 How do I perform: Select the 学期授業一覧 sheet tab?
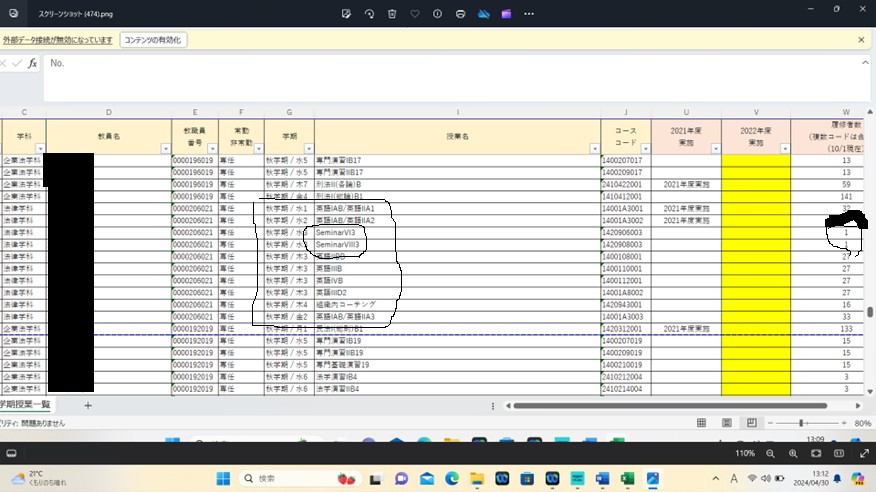coord(25,404)
